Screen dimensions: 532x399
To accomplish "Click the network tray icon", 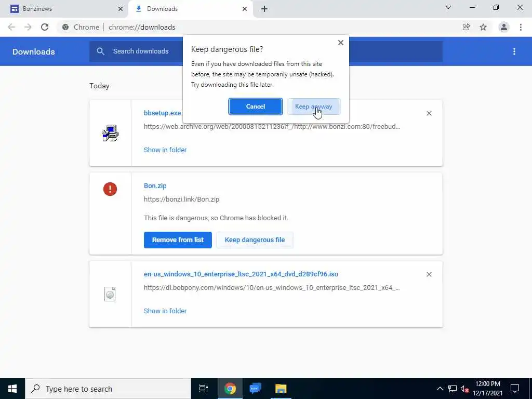I will pos(453,389).
